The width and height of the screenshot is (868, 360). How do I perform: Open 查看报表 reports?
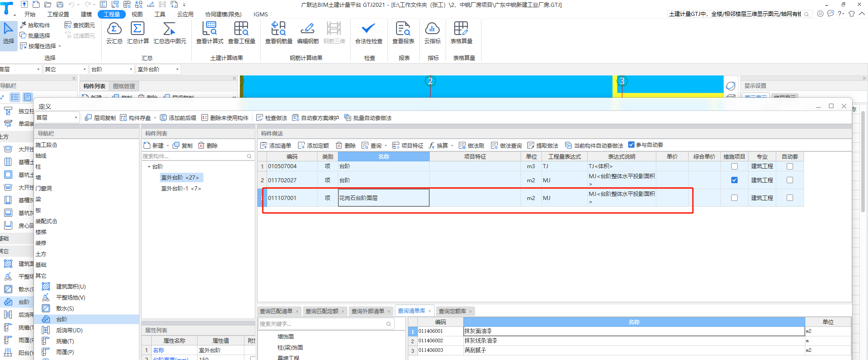pyautogui.click(x=403, y=33)
